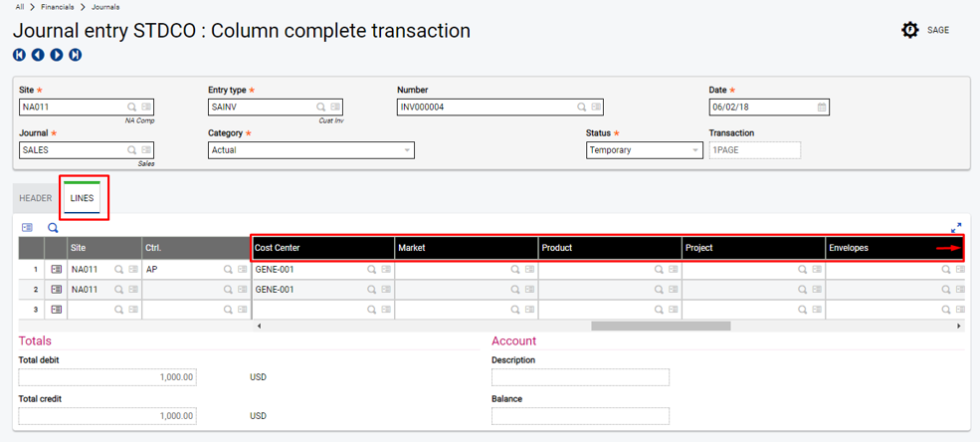This screenshot has width=980, height=442.
Task: Click the Account Description input field
Action: pos(580,377)
